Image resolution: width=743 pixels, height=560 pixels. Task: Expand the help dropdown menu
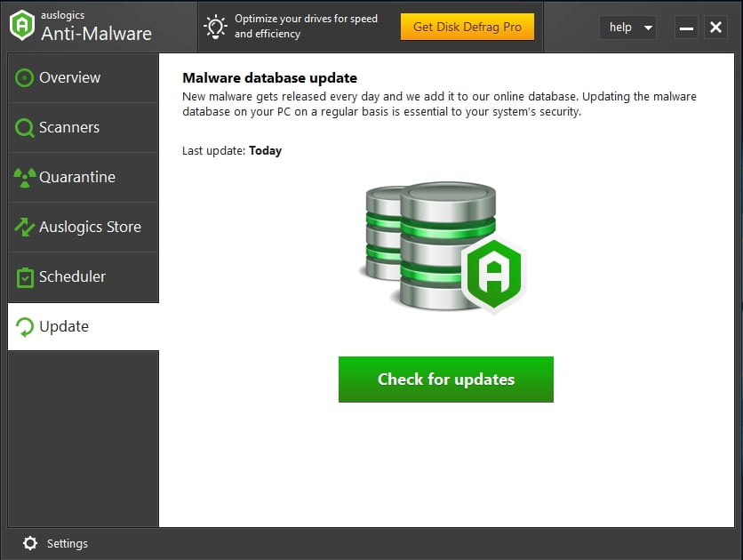click(627, 28)
